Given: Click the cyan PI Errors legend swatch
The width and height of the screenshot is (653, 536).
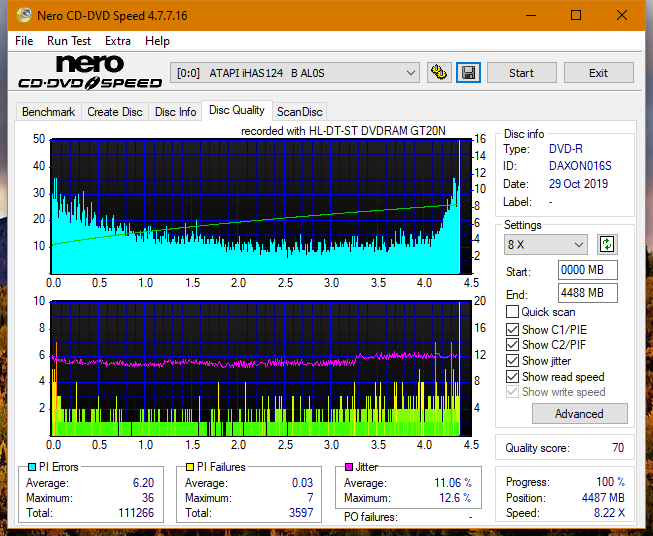Looking at the screenshot, I should pos(32,467).
